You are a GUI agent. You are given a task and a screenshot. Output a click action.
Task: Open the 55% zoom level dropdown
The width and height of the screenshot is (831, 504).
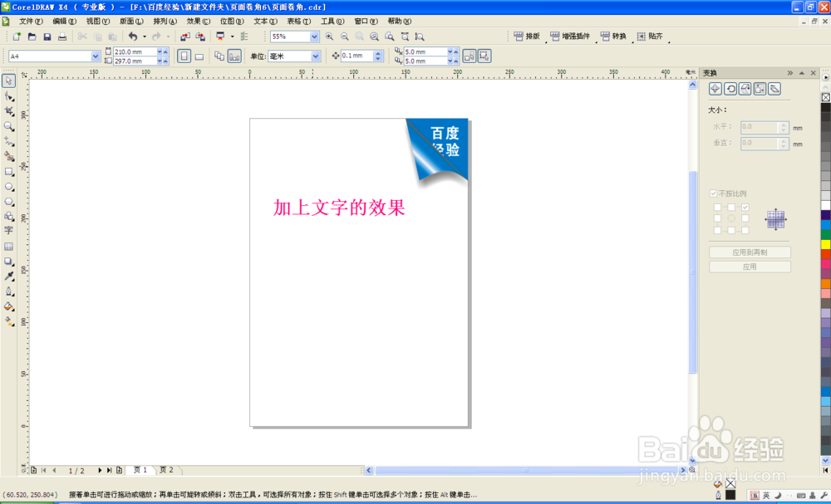[x=314, y=37]
